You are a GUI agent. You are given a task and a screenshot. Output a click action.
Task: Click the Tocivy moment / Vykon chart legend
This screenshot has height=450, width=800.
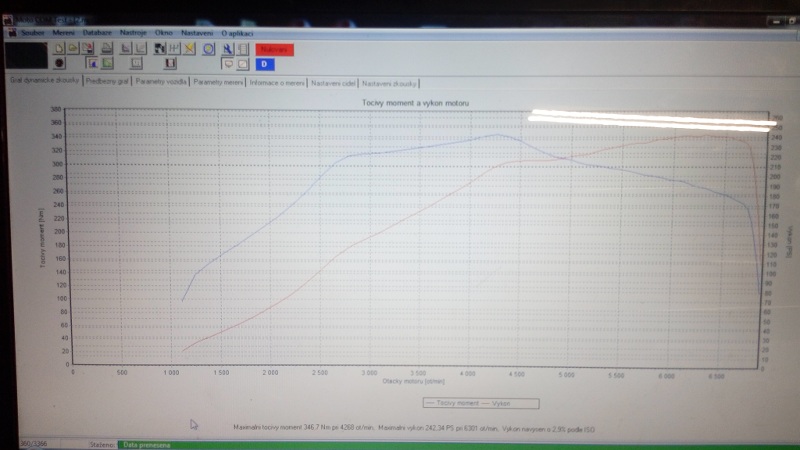480,404
